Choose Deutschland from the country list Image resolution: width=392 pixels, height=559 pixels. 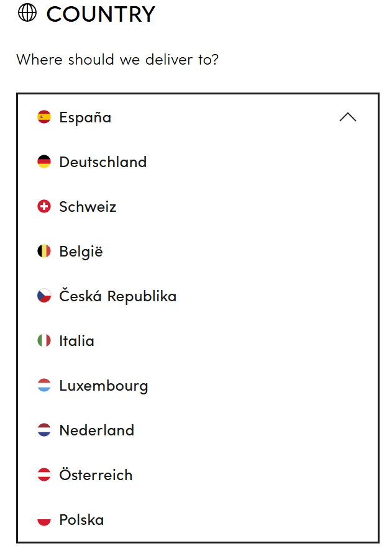(103, 161)
